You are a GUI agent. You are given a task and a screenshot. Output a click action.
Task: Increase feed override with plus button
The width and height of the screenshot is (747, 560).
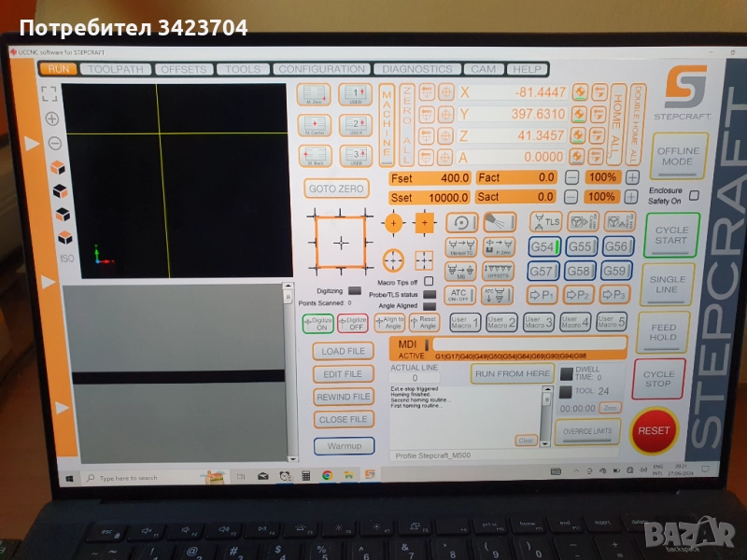pyautogui.click(x=632, y=177)
